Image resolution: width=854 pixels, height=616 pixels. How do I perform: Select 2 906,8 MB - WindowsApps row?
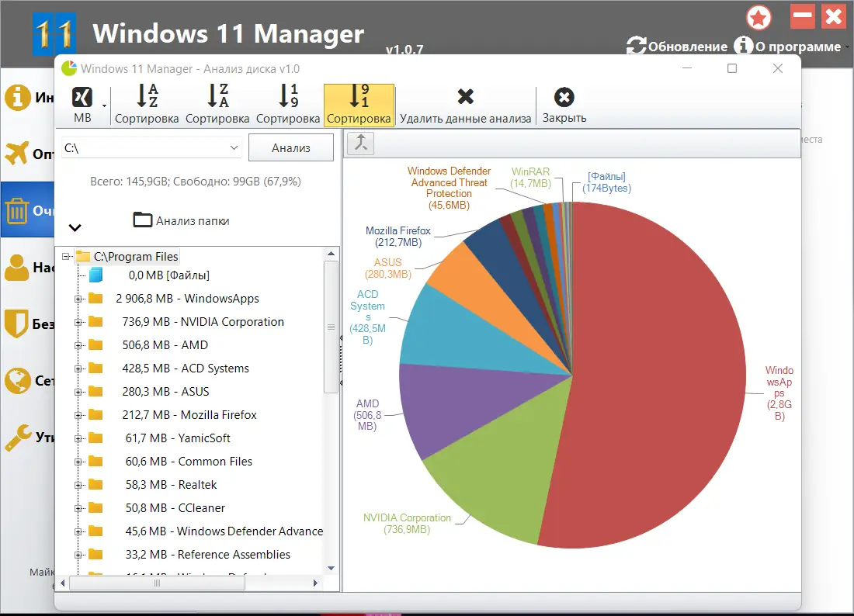coord(187,299)
